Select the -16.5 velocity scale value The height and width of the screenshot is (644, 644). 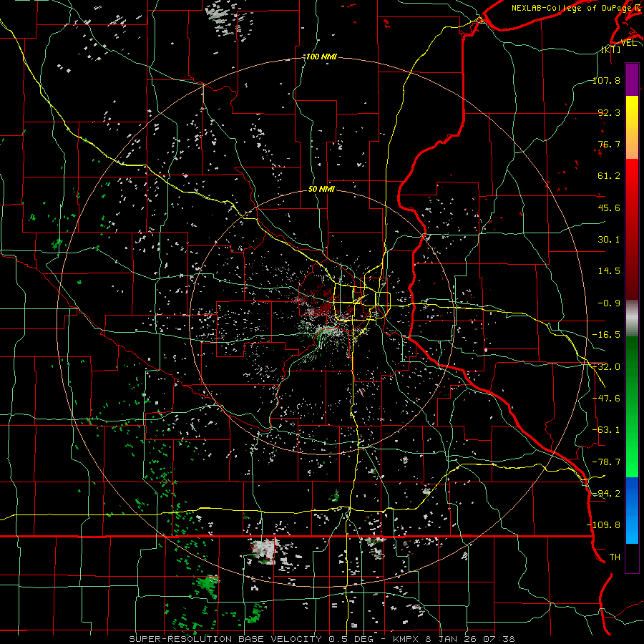point(606,335)
